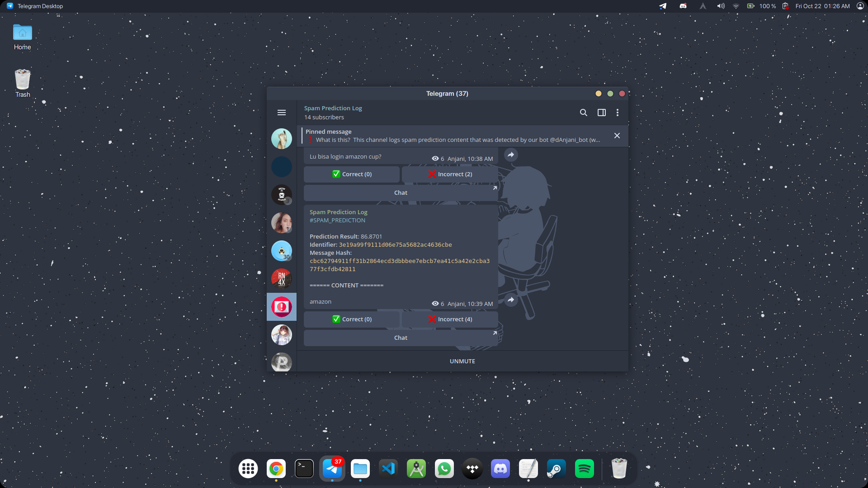Search messages in the Spam Prediction Log channel
This screenshot has height=488, width=868.
point(583,113)
